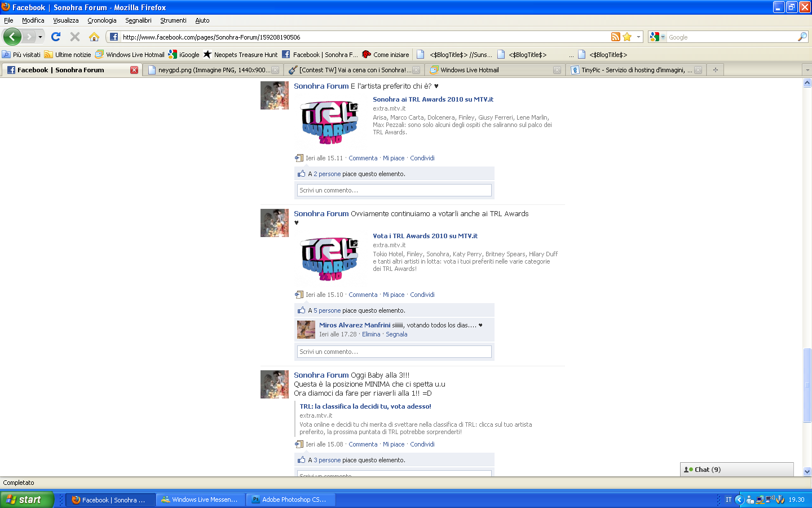Click the TRL Awards logo in second post

click(x=330, y=259)
